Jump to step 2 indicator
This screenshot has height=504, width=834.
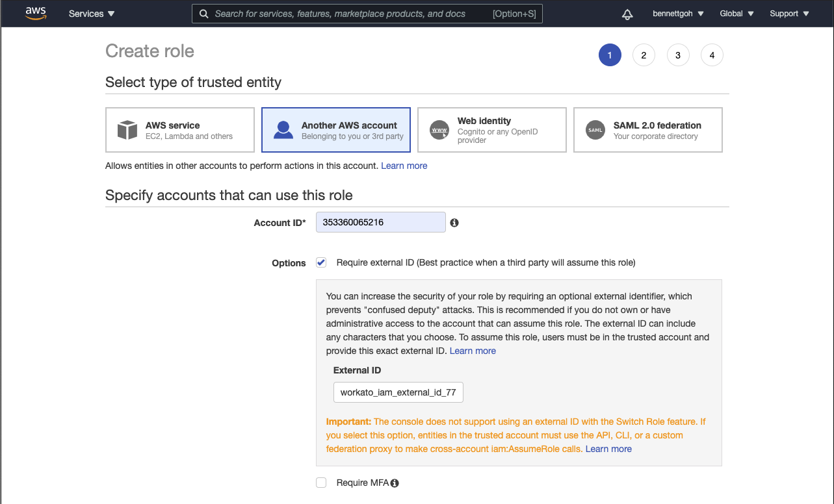644,55
